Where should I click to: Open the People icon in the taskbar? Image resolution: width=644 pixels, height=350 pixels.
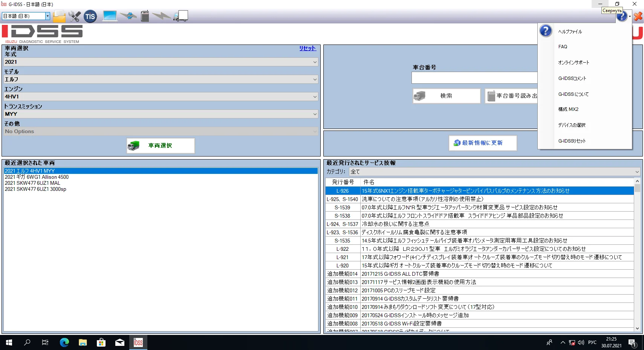[x=549, y=342]
